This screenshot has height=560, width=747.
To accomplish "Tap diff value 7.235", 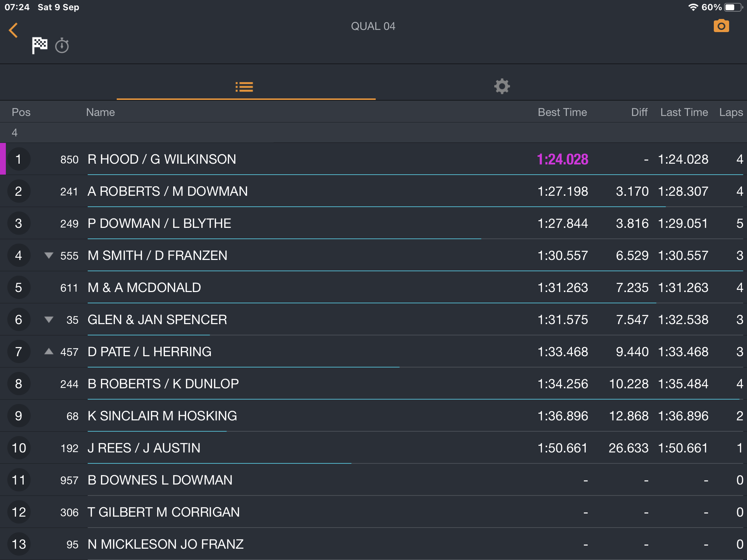I will pyautogui.click(x=632, y=288).
